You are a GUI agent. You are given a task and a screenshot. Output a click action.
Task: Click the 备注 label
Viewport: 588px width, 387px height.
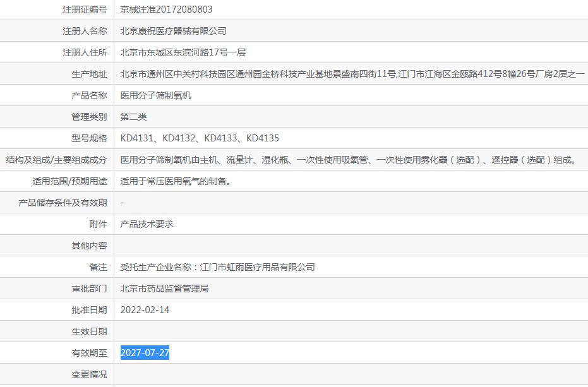pos(99,267)
